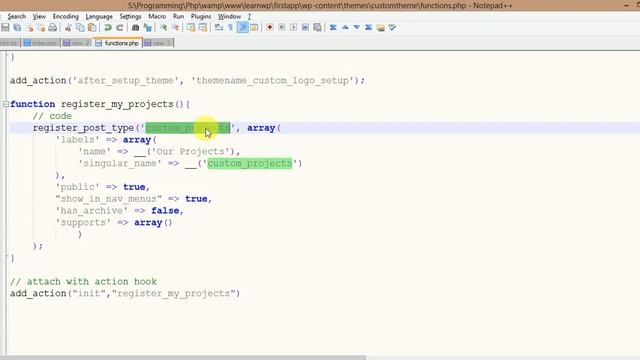The height and width of the screenshot is (360, 640).
Task: Toggle synchronized vertical scrolling
Action: tap(191, 27)
